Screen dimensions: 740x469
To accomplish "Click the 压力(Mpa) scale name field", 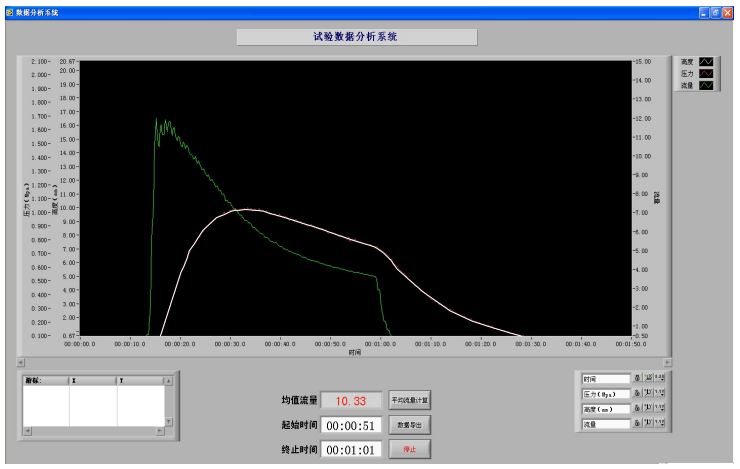I will coord(606,394).
